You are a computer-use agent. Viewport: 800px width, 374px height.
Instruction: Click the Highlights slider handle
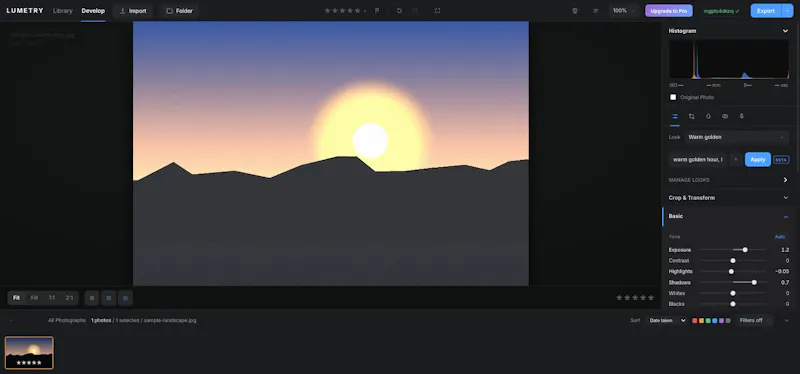point(731,271)
